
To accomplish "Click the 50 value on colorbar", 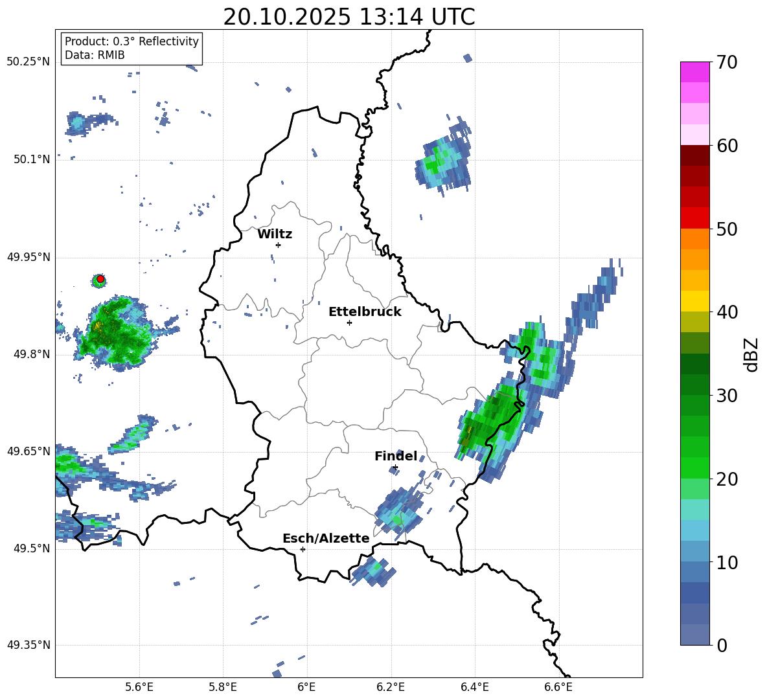I will pos(727,229).
